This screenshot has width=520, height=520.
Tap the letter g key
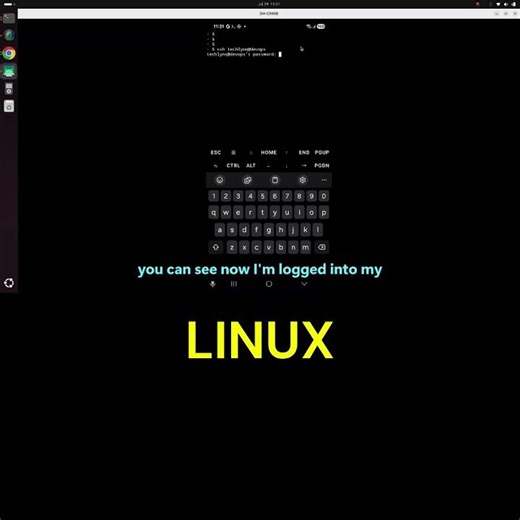269,230
